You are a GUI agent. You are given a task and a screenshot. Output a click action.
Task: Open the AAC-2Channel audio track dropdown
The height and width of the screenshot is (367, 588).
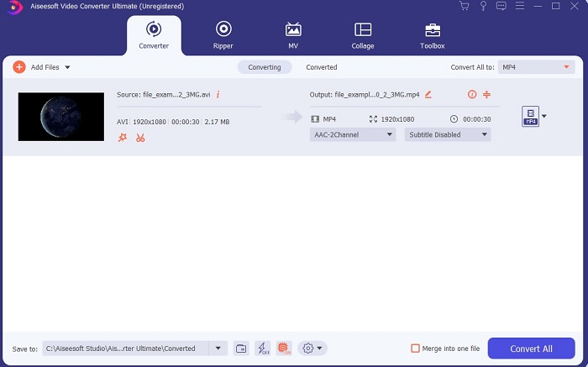click(353, 134)
